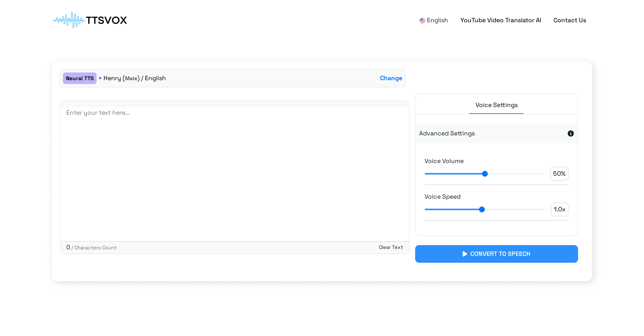
Task: Click the US flag icon beside English
Action: click(422, 20)
